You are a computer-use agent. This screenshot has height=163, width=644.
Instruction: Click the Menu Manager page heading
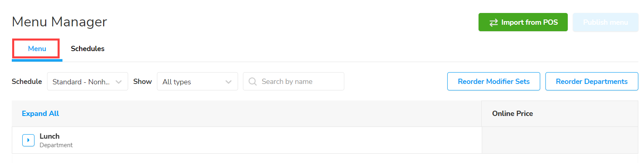click(60, 22)
